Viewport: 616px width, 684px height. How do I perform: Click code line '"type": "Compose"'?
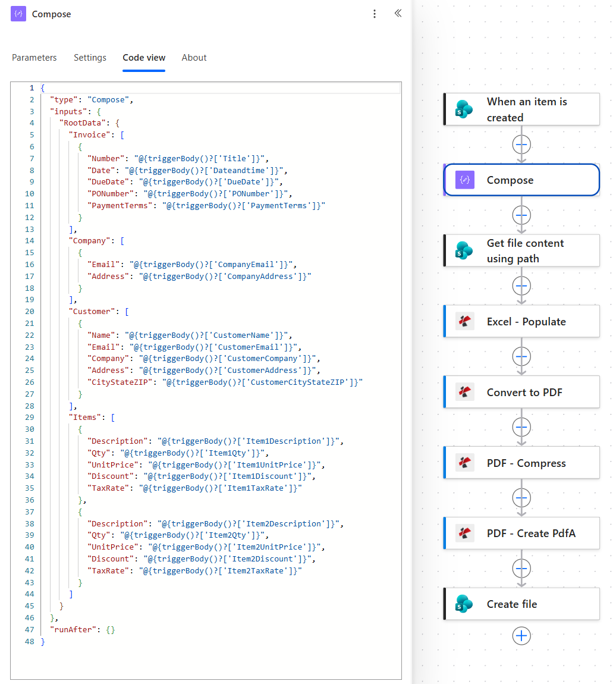(x=91, y=99)
